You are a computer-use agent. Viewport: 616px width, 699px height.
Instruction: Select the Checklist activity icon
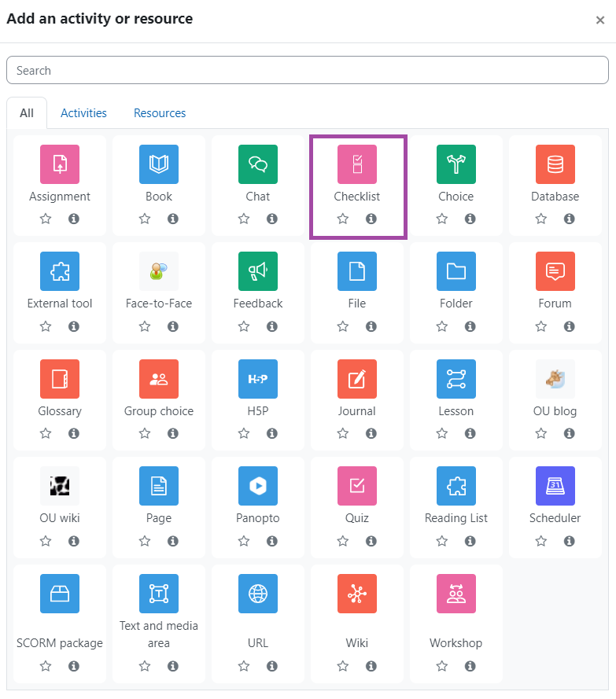[357, 164]
